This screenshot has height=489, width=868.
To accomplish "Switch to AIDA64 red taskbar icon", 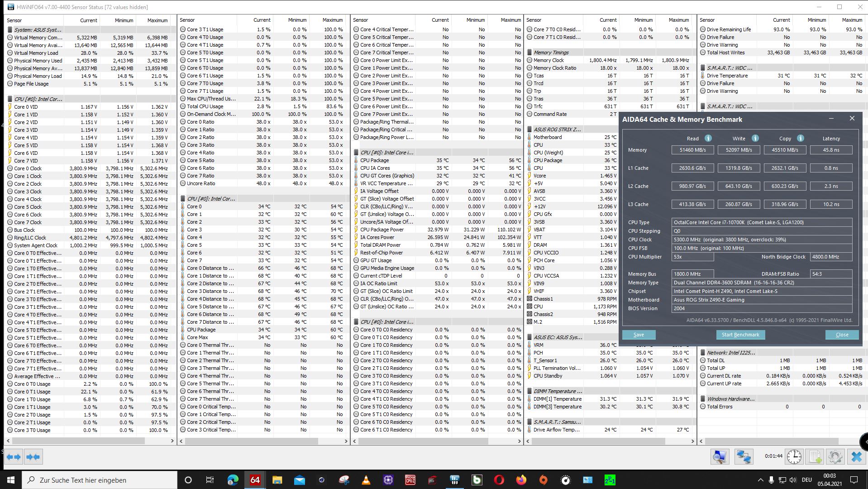I will 255,480.
